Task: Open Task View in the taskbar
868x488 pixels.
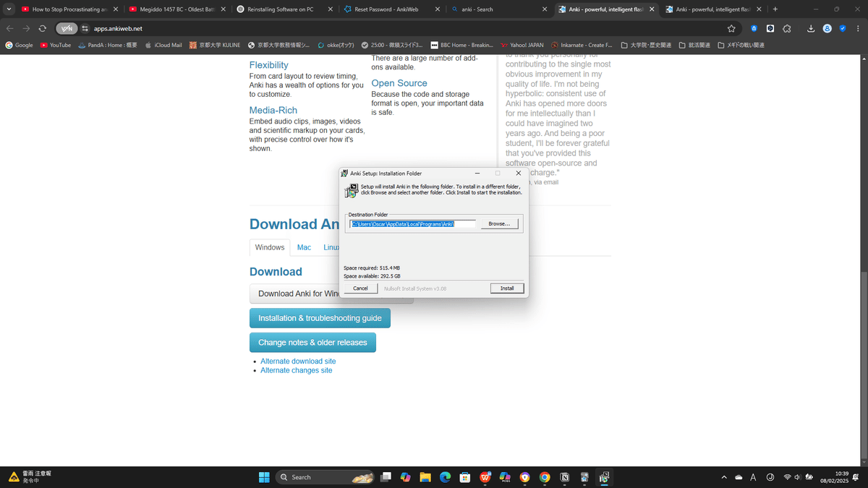Action: [x=386, y=477]
